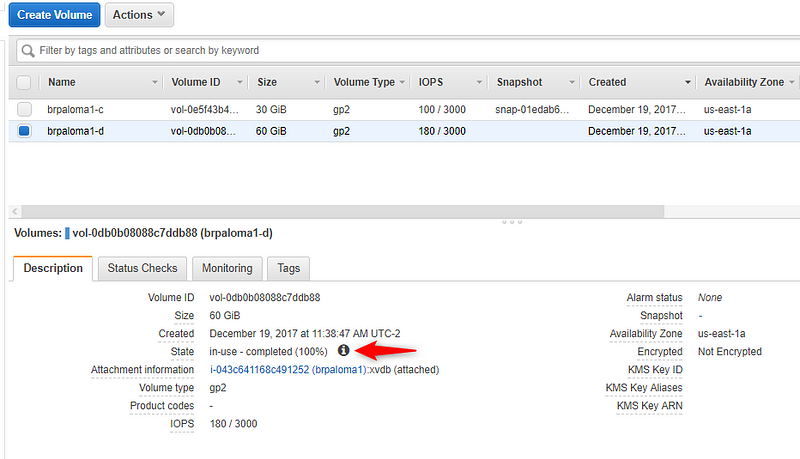The image size is (800, 459).
Task: Click the Created column header label
Action: click(x=607, y=82)
